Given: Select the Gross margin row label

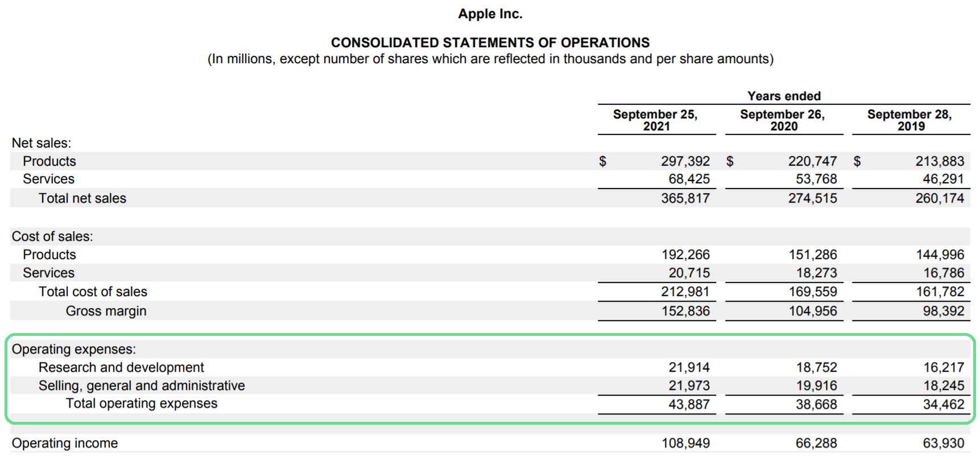Looking at the screenshot, I should 106,311.
